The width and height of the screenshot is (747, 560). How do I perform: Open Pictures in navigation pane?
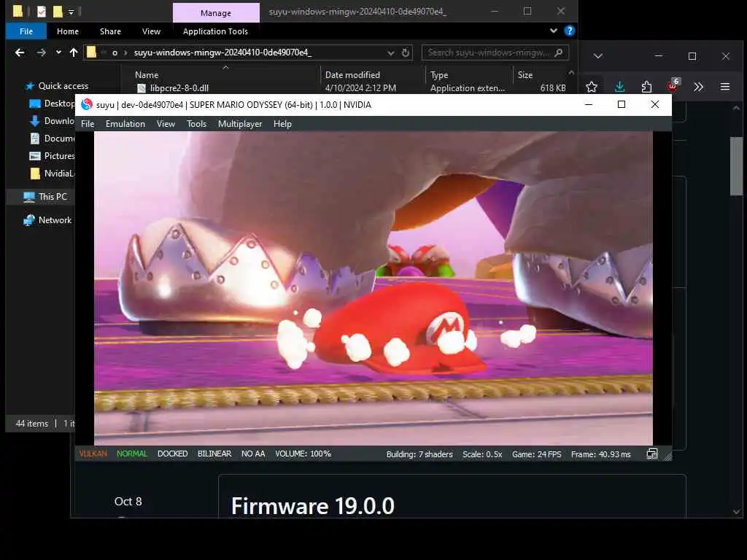(52, 156)
